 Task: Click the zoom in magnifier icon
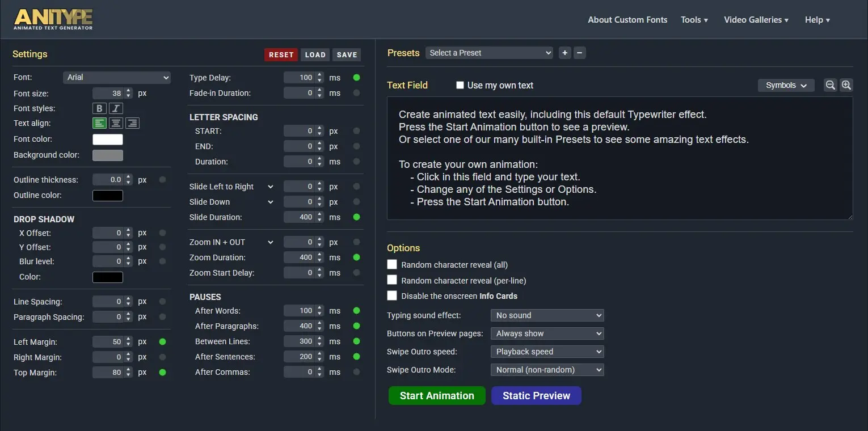pos(846,85)
